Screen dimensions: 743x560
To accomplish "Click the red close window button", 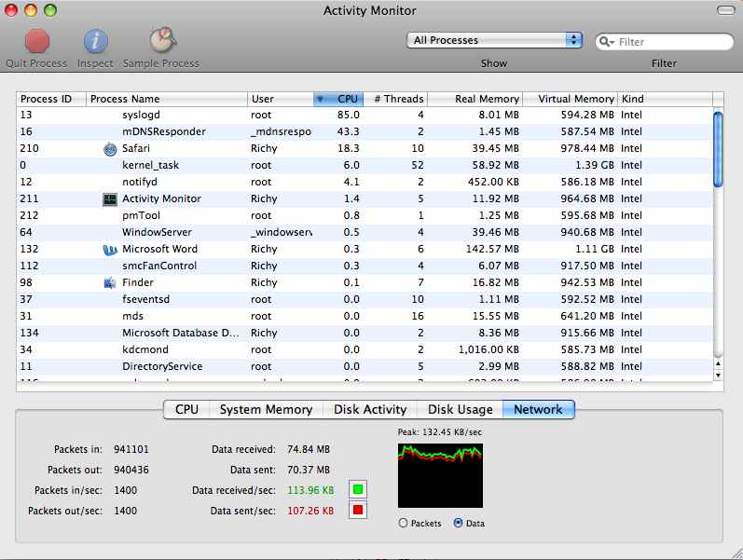I will coord(11,9).
